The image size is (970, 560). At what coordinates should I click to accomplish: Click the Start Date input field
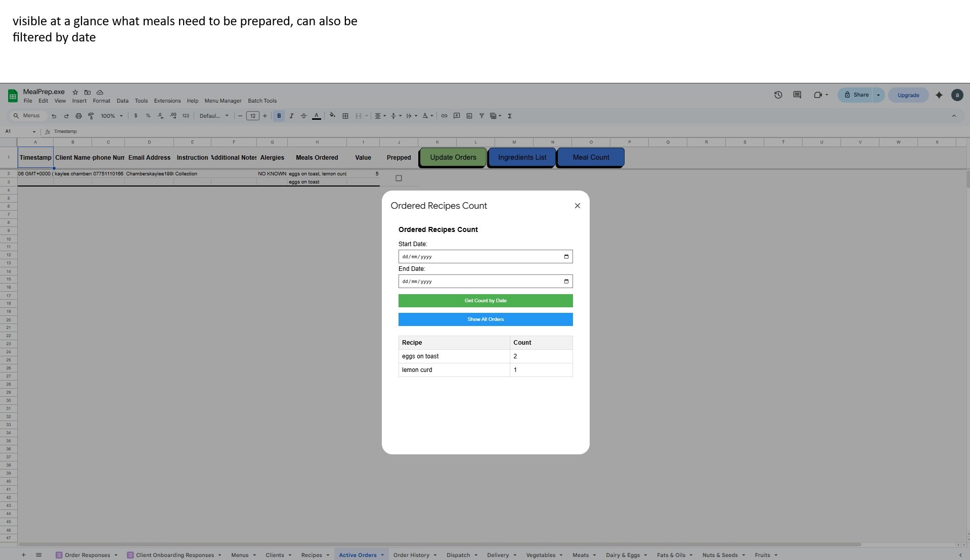point(480,257)
